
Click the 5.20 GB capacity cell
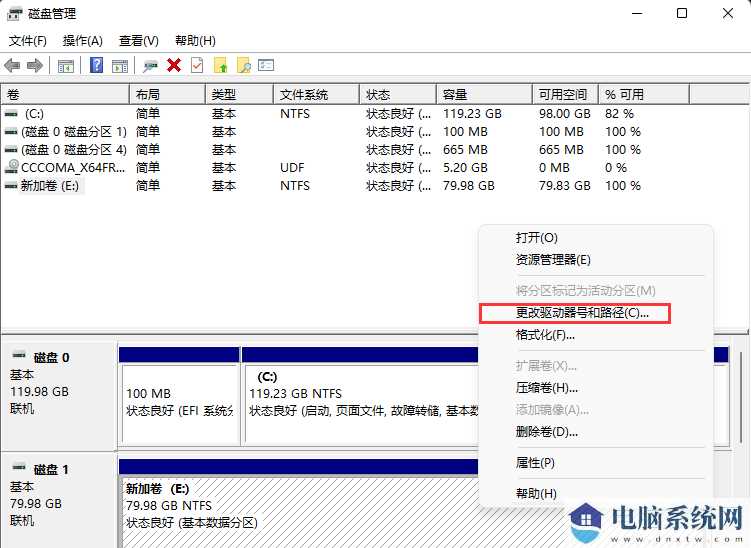pos(465,168)
